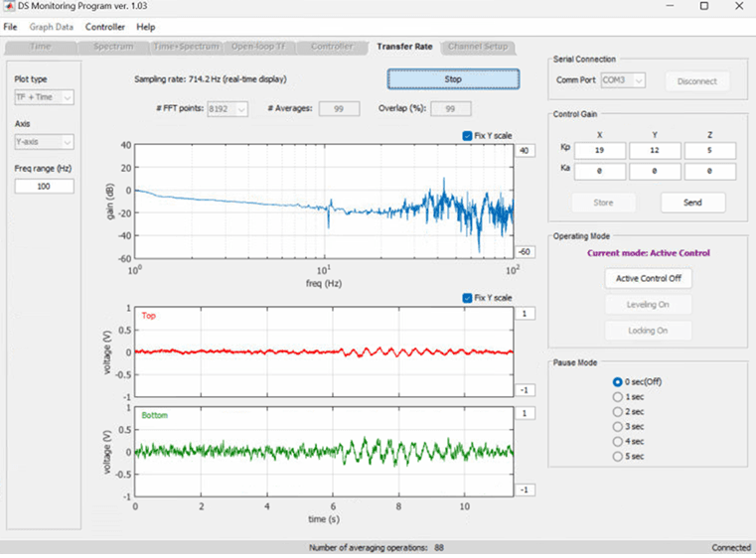Open the Graph Data menu

[51, 27]
